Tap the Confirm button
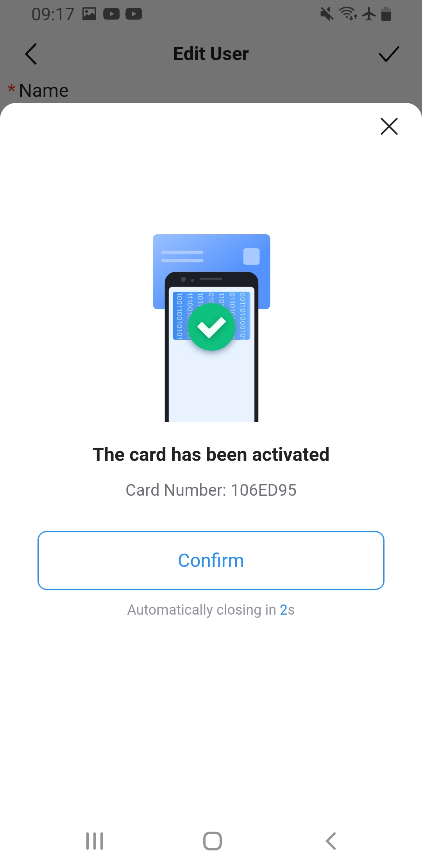 point(211,560)
